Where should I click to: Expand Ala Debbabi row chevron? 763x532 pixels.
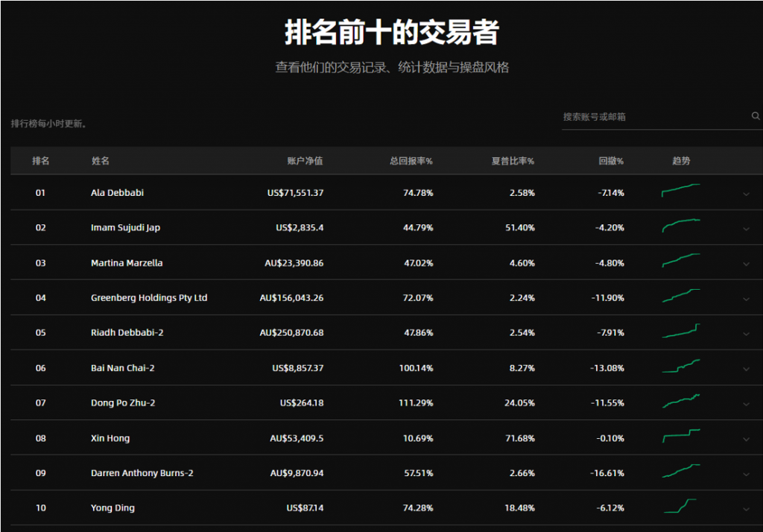[746, 194]
